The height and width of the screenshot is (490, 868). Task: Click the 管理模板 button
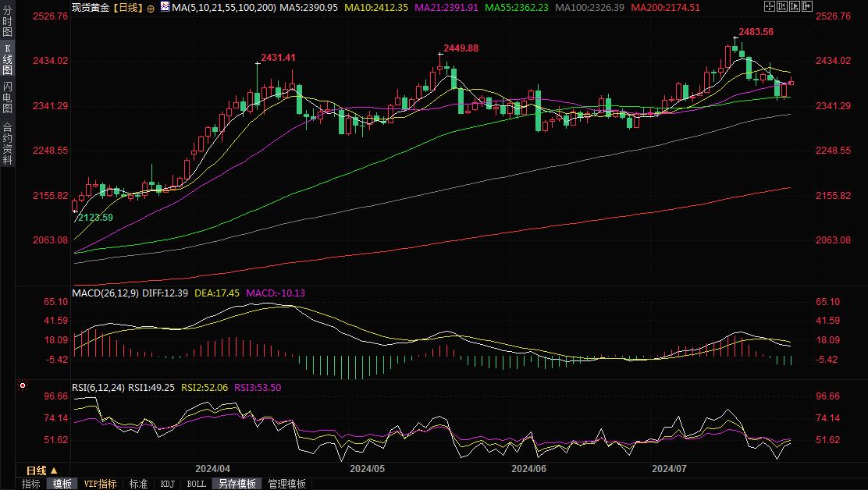tap(286, 484)
